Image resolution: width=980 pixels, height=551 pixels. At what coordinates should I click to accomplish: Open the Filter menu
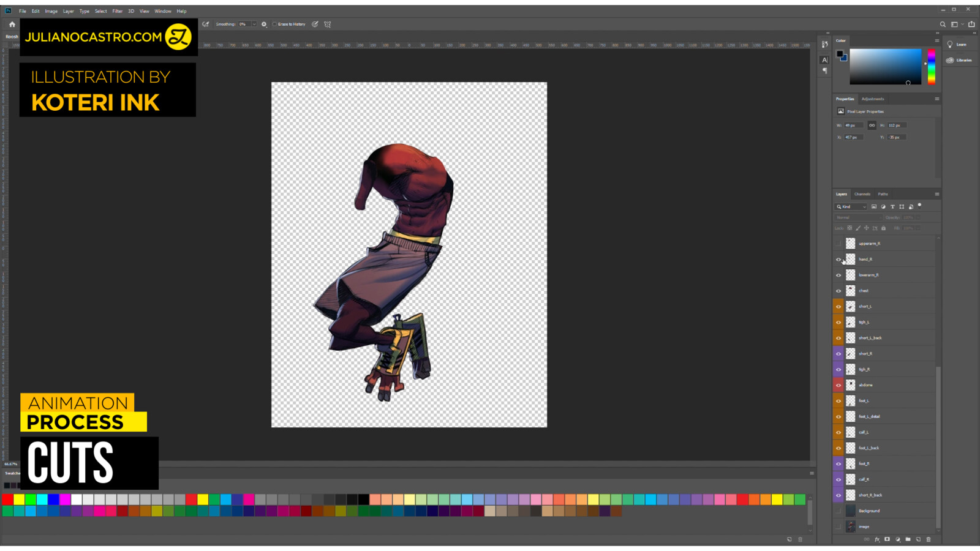[117, 11]
